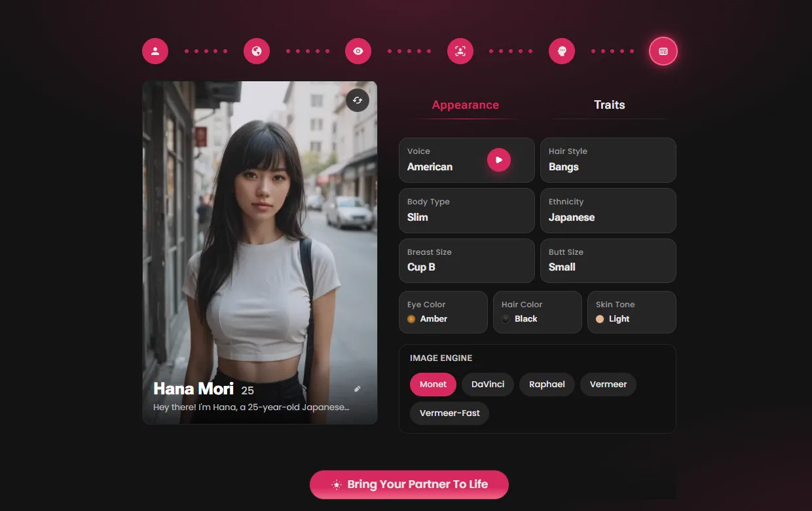Click the Hana Mori name text
Screen dimensions: 812x511
pos(193,388)
